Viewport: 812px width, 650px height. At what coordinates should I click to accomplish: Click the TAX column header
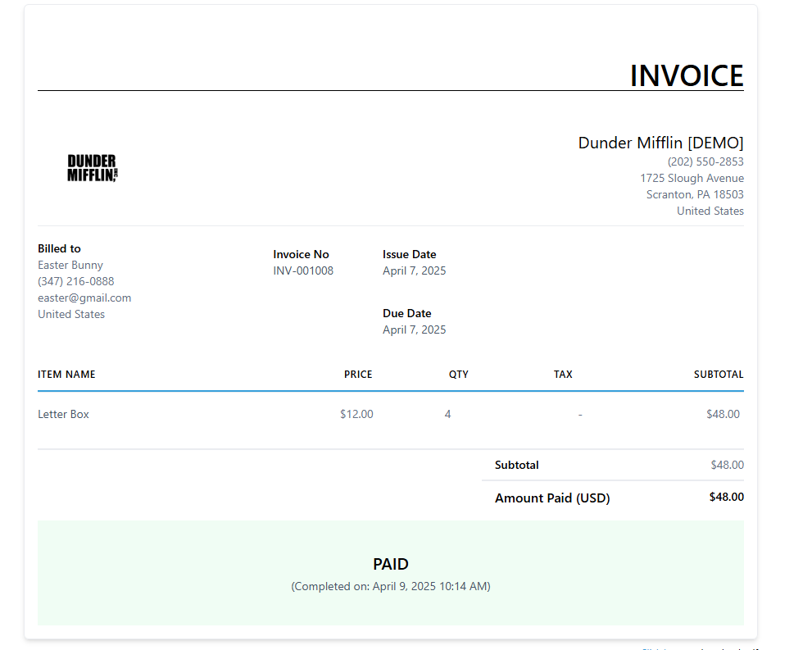pyautogui.click(x=563, y=375)
